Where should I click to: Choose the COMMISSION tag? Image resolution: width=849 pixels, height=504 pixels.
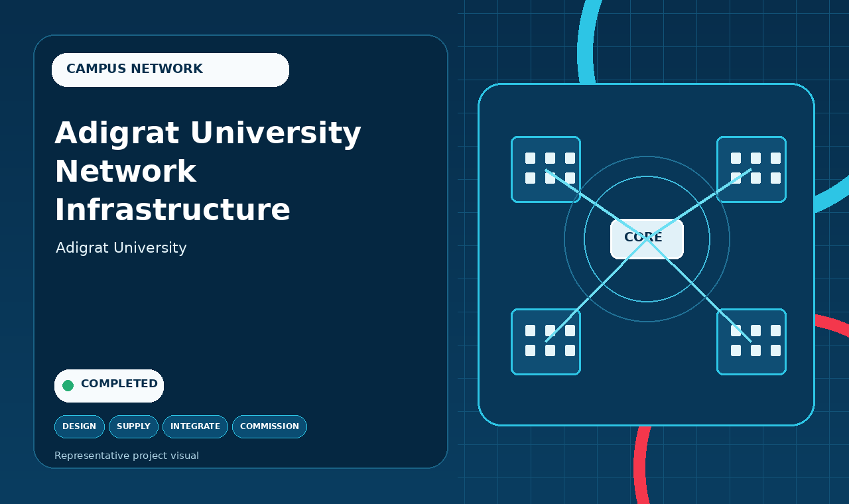click(269, 426)
